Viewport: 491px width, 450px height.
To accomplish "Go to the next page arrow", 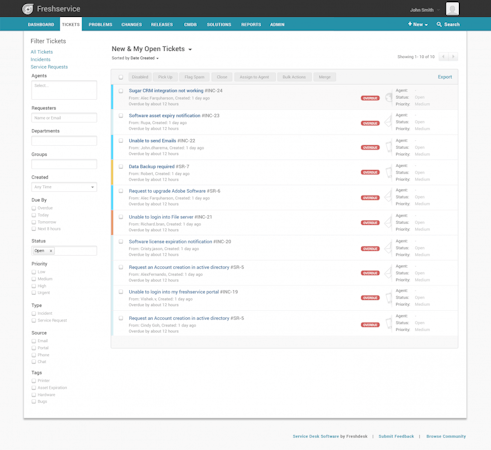I will point(453,57).
